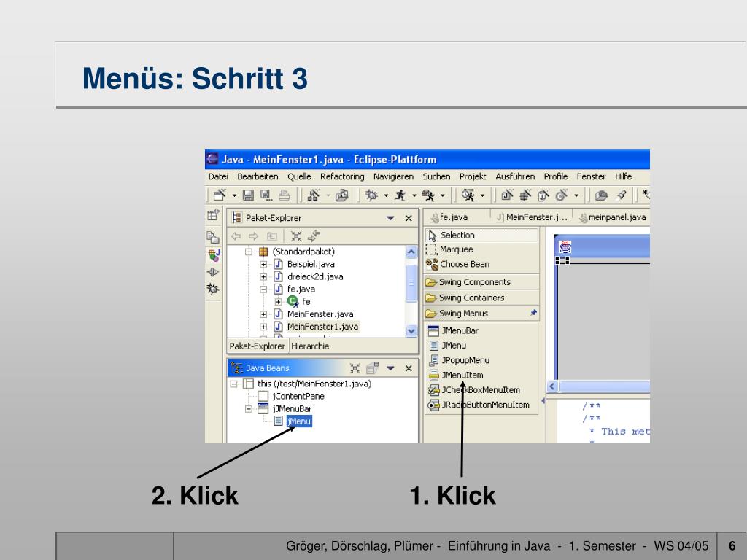Select the fe class in Paket-Explorer

coord(306,301)
